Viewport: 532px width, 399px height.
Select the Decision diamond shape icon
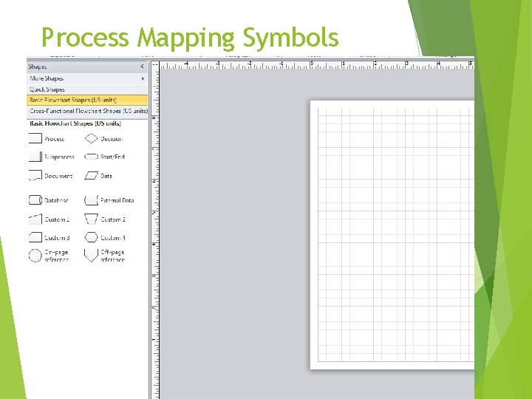pos(91,138)
